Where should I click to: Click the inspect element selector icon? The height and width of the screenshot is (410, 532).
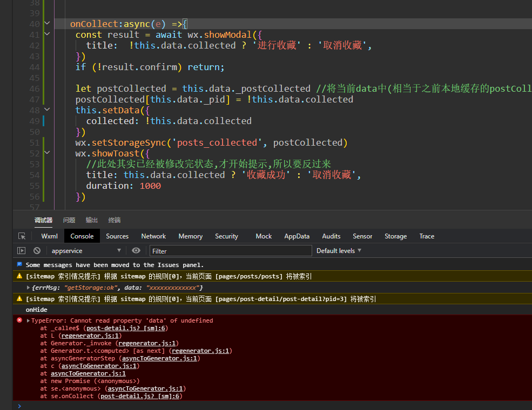[22, 236]
